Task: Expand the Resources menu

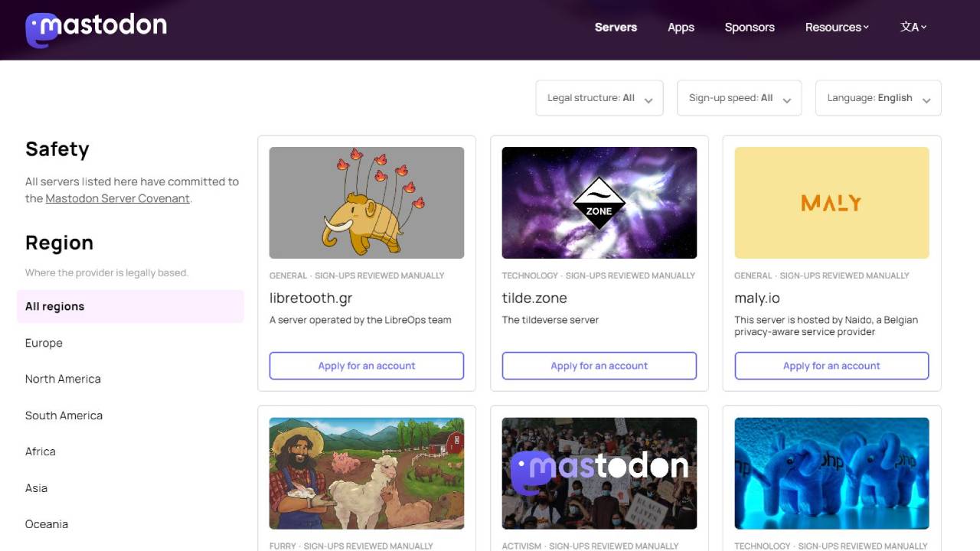Action: point(837,27)
